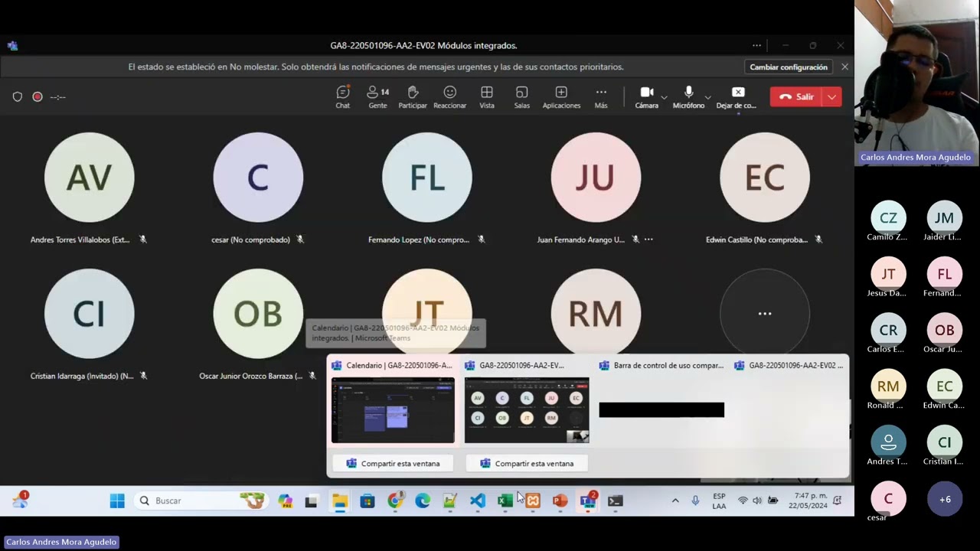Select Edwin Castillo avatar tile
The width and height of the screenshot is (980, 551).
765,178
